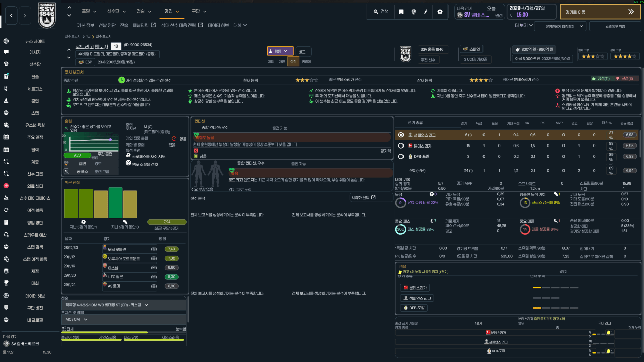Switch to the 커리어 player tab
This screenshot has width=644, height=362.
[x=306, y=61]
